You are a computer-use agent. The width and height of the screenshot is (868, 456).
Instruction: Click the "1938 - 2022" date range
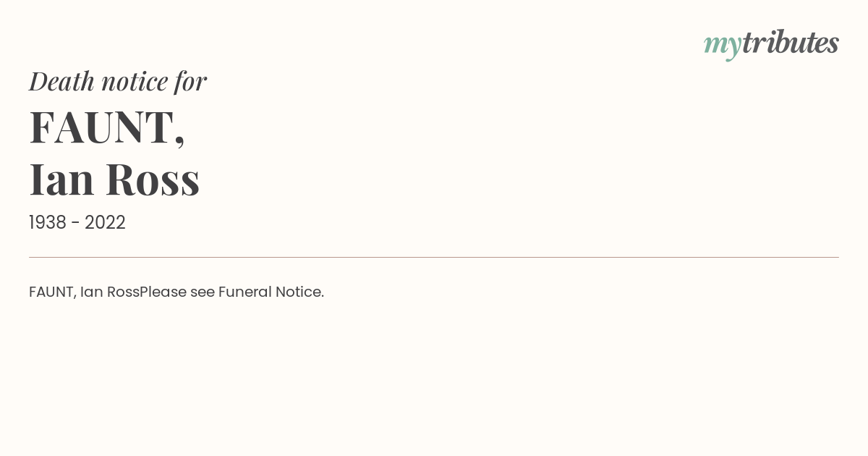tap(77, 223)
